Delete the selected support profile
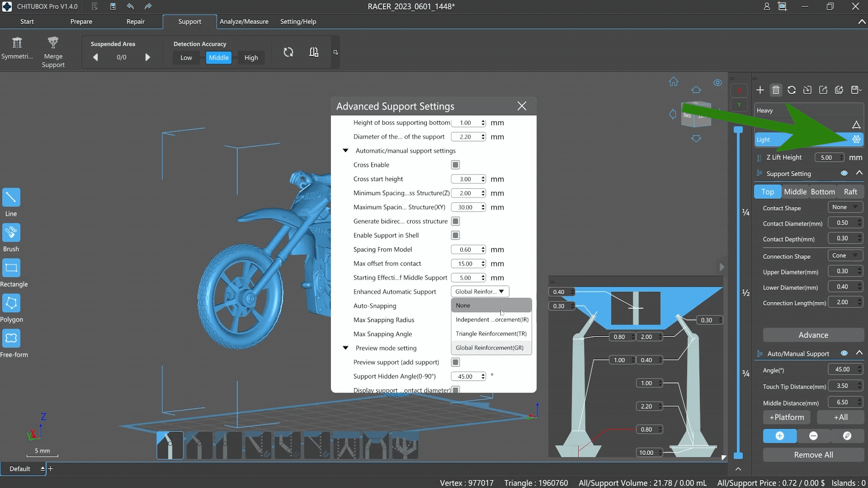Image resolution: width=868 pixels, height=488 pixels. [776, 90]
